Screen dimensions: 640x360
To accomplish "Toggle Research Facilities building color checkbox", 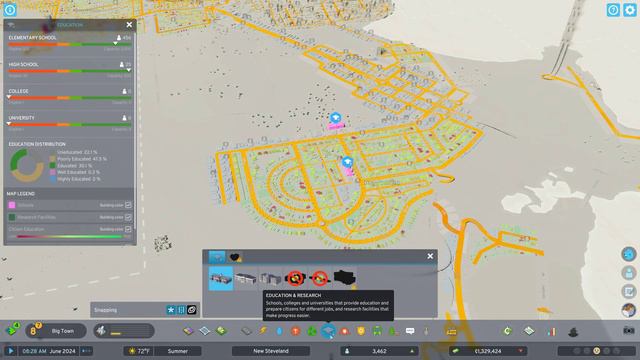I will pyautogui.click(x=128, y=217).
